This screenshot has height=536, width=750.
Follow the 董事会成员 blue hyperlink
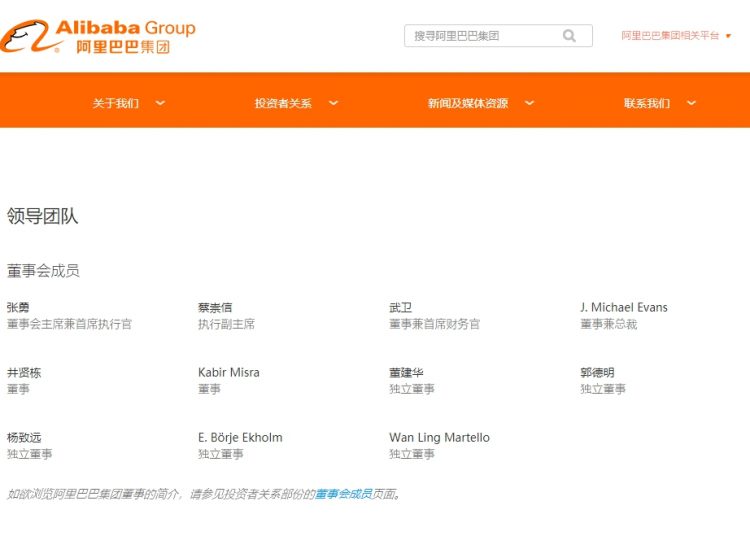(343, 494)
